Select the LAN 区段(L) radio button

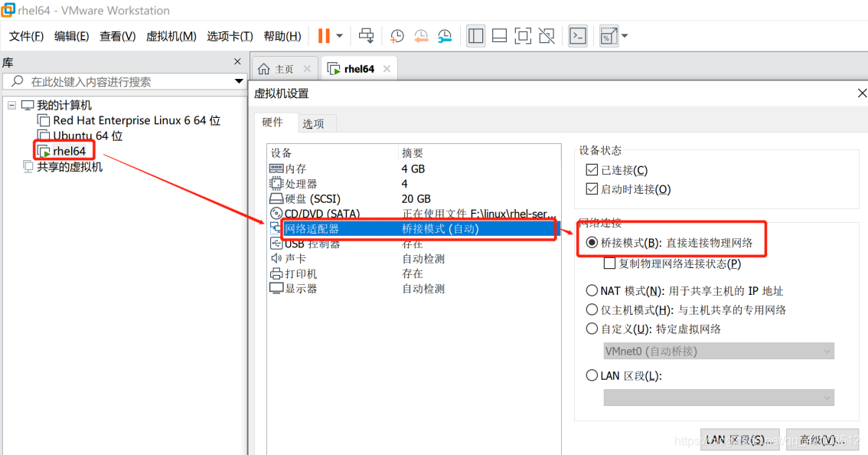[592, 375]
